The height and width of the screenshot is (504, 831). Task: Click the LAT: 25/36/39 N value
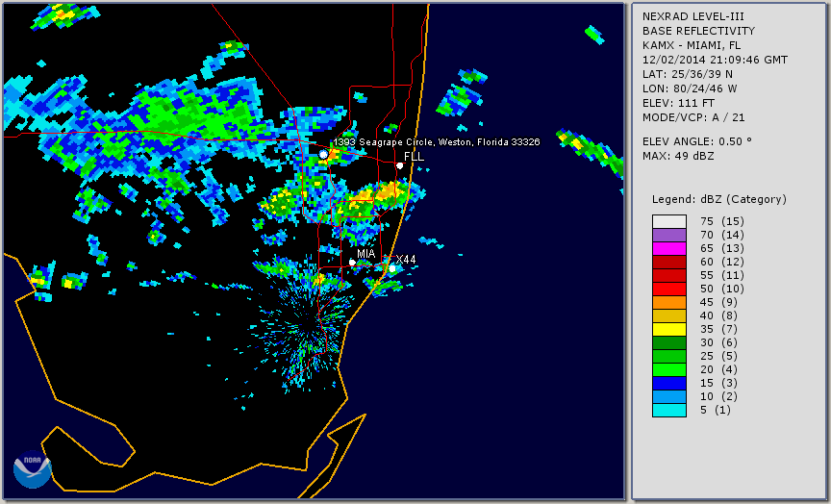tap(688, 74)
